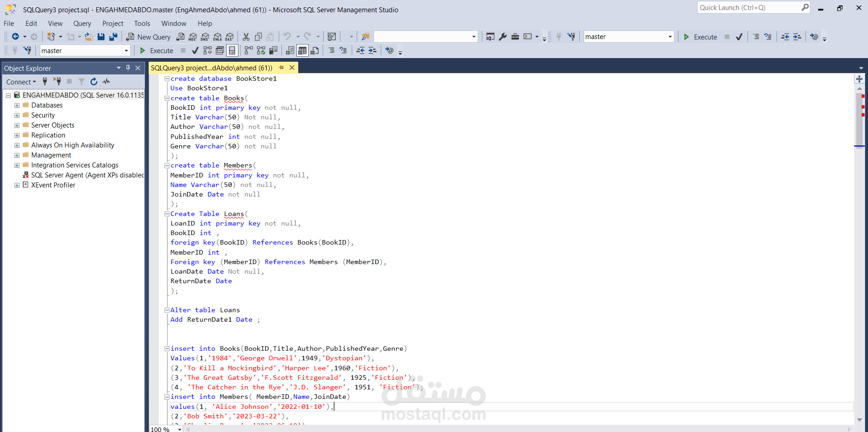The width and height of the screenshot is (868, 432).
Task: Click the Open File folder icon
Action: click(x=89, y=37)
